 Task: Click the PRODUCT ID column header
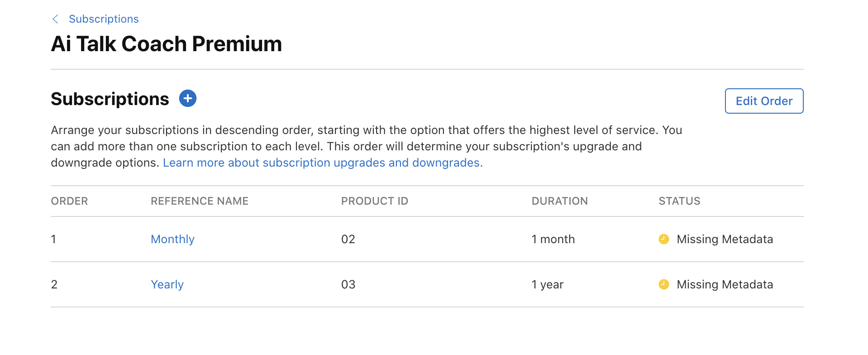[374, 201]
